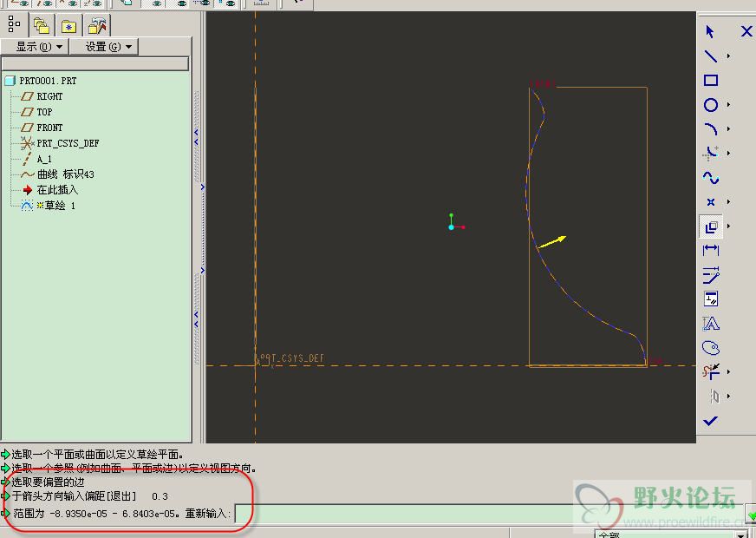Open the 显示(O) dropdown menu
The height and width of the screenshot is (538, 756).
pyautogui.click(x=35, y=47)
